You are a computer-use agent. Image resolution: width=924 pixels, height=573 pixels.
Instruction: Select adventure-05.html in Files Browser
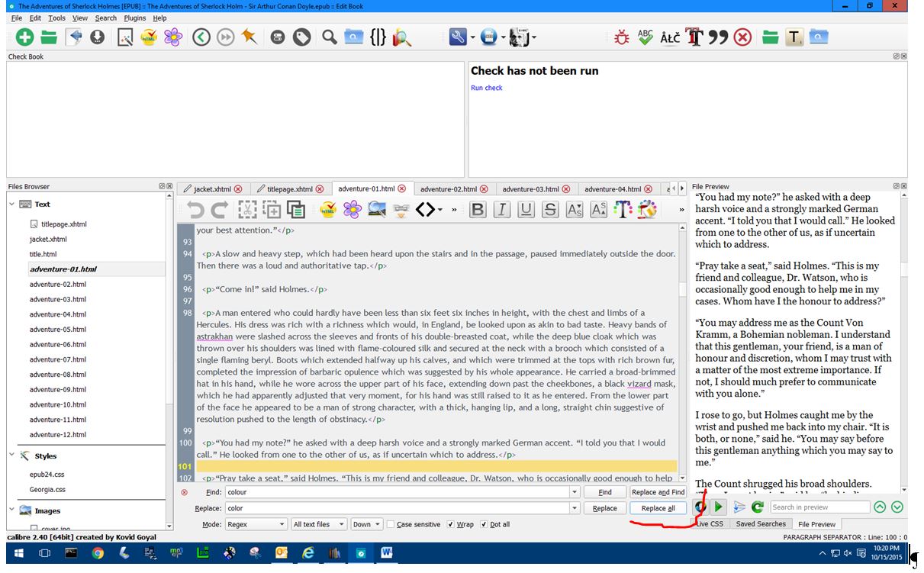(58, 330)
